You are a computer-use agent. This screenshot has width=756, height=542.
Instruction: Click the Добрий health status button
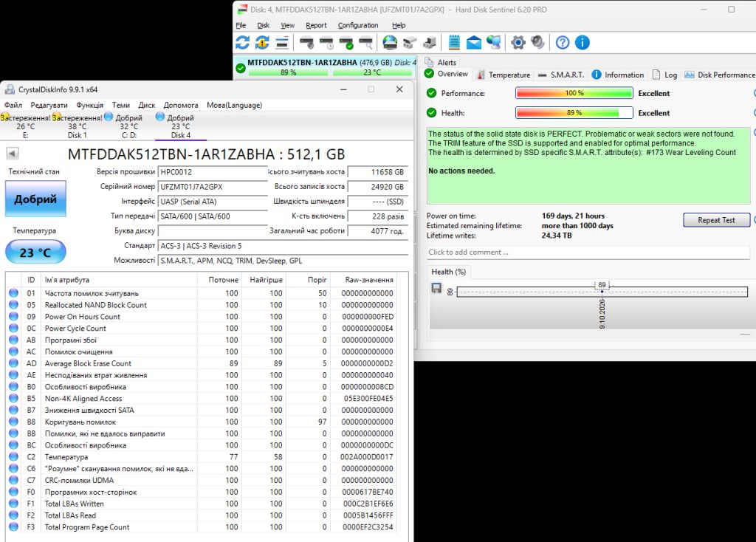coord(35,199)
